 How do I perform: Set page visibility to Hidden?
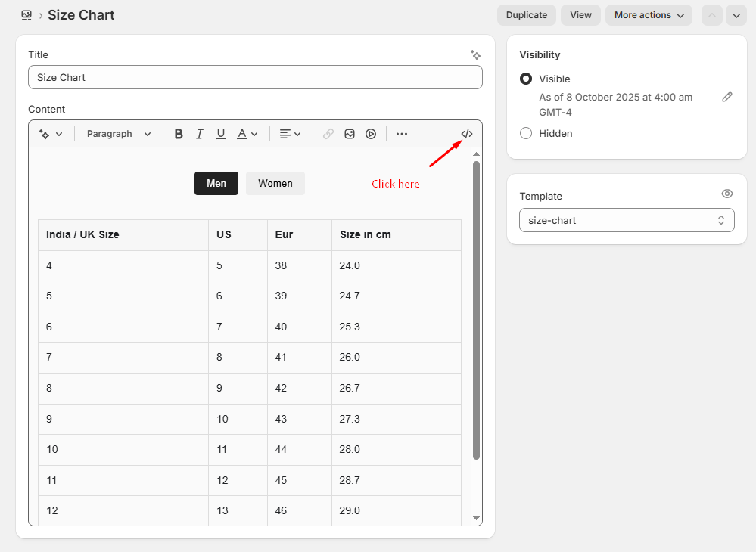pos(526,133)
